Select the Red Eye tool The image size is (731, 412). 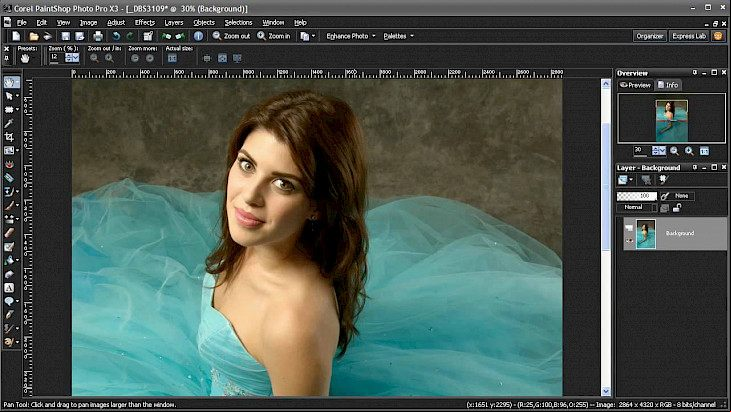9,164
